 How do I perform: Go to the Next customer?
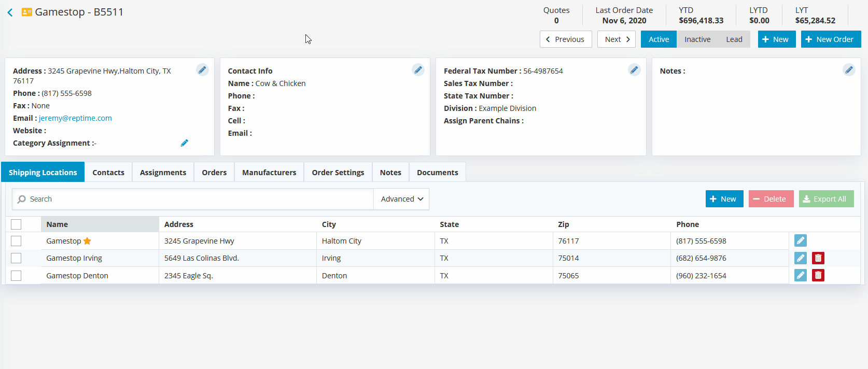pyautogui.click(x=617, y=39)
